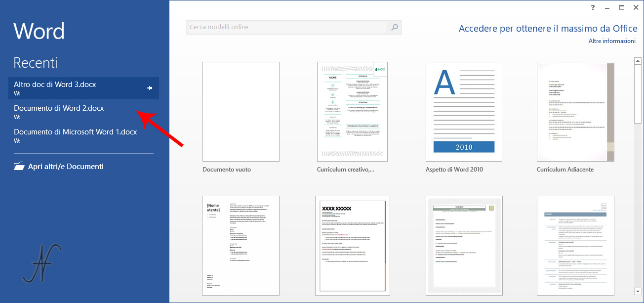Open the Help question mark icon

point(593,7)
